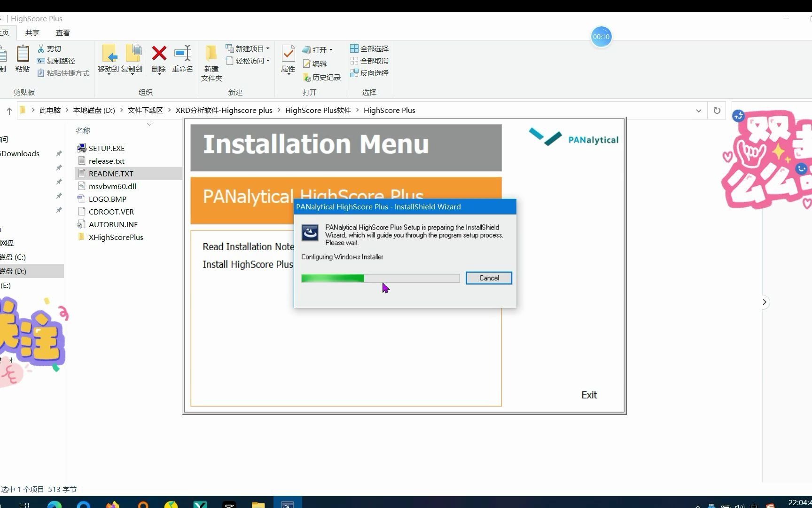This screenshot has height=508, width=812.
Task: Expand the right side panel arrow
Action: tap(765, 302)
